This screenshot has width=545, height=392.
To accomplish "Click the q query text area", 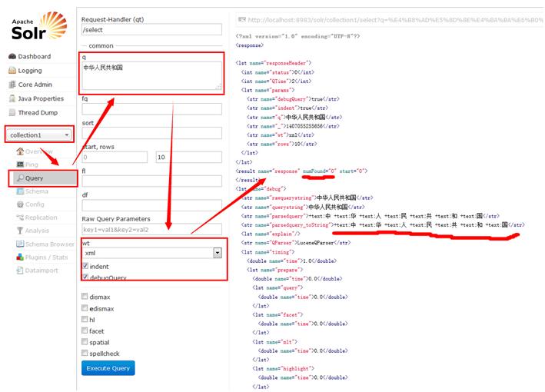I will coord(152,75).
